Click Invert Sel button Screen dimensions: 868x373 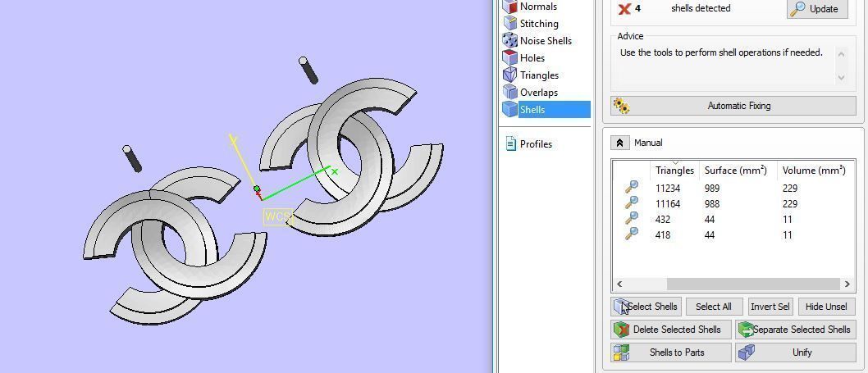tap(770, 307)
